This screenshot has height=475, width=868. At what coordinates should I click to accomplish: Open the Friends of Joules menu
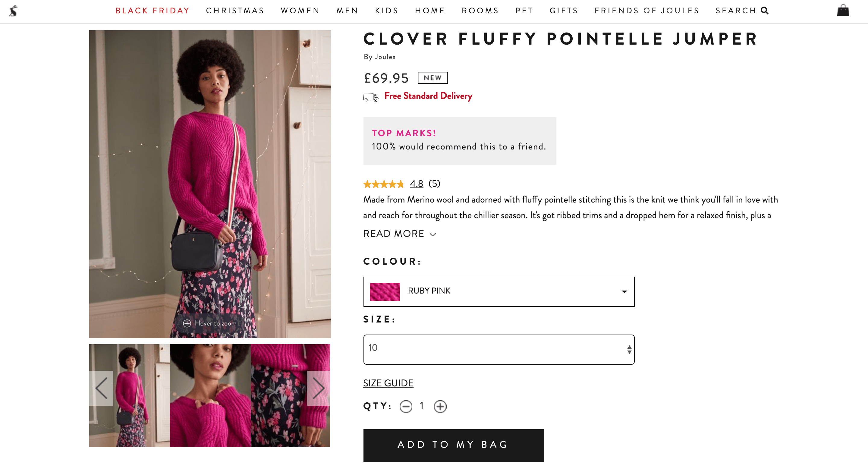click(x=646, y=11)
